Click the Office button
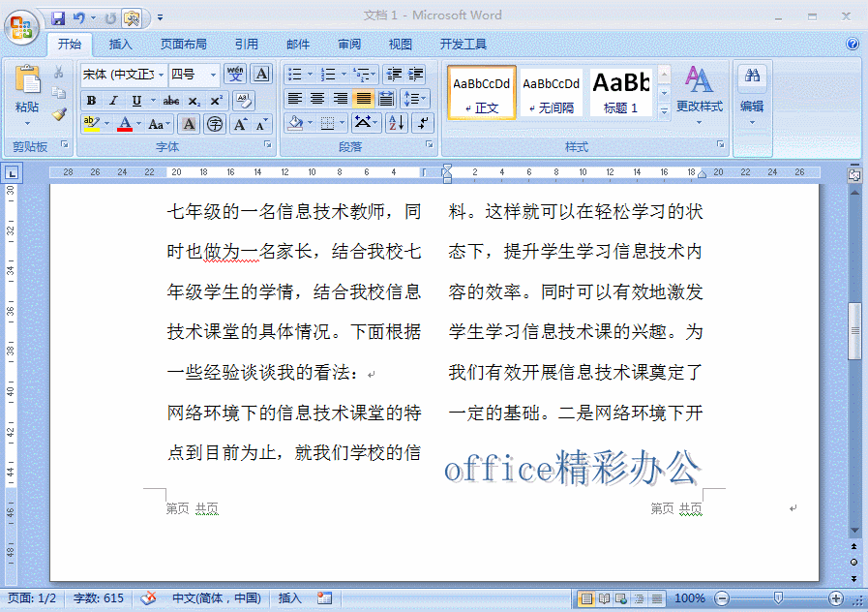 tap(21, 27)
